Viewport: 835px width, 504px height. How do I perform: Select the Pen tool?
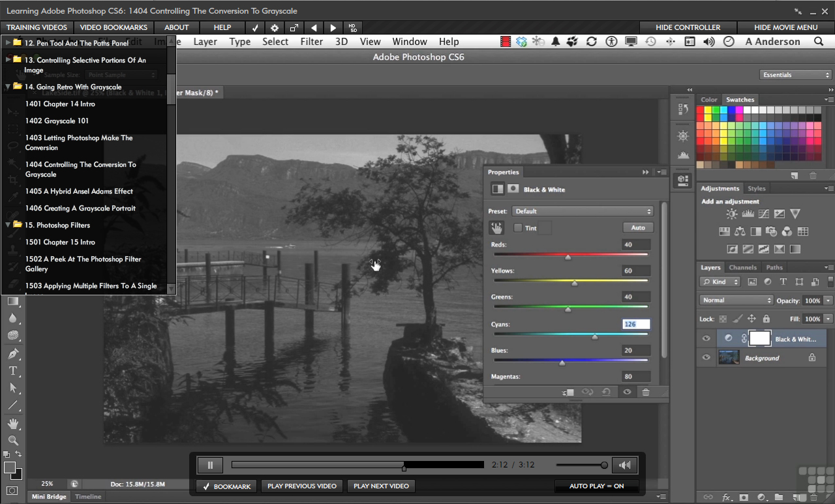click(13, 353)
